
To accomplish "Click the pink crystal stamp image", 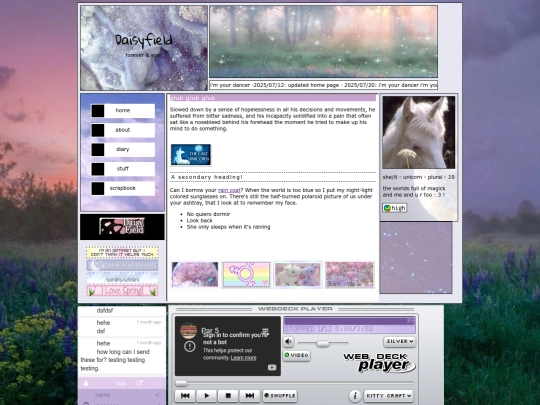I will (195, 274).
